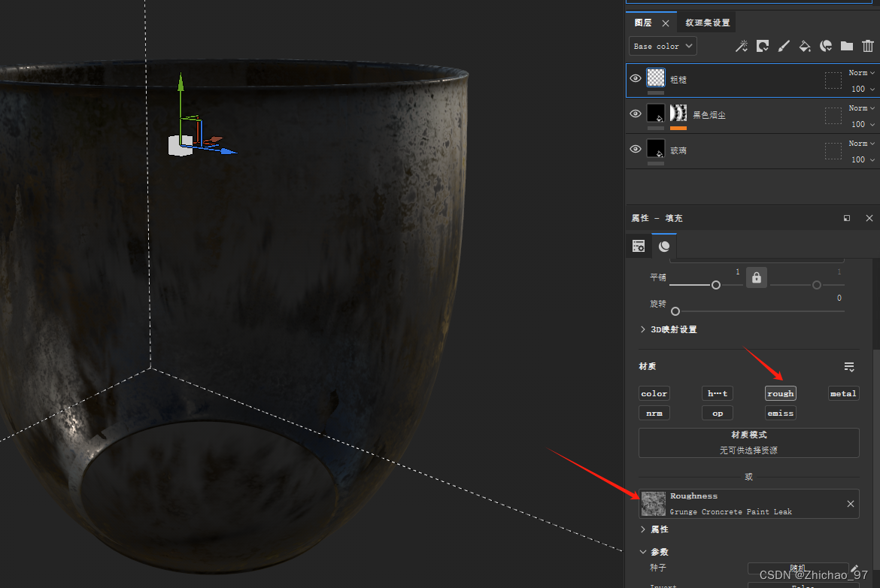
Task: Click the add mask icon in layers toolbar
Action: [763, 46]
